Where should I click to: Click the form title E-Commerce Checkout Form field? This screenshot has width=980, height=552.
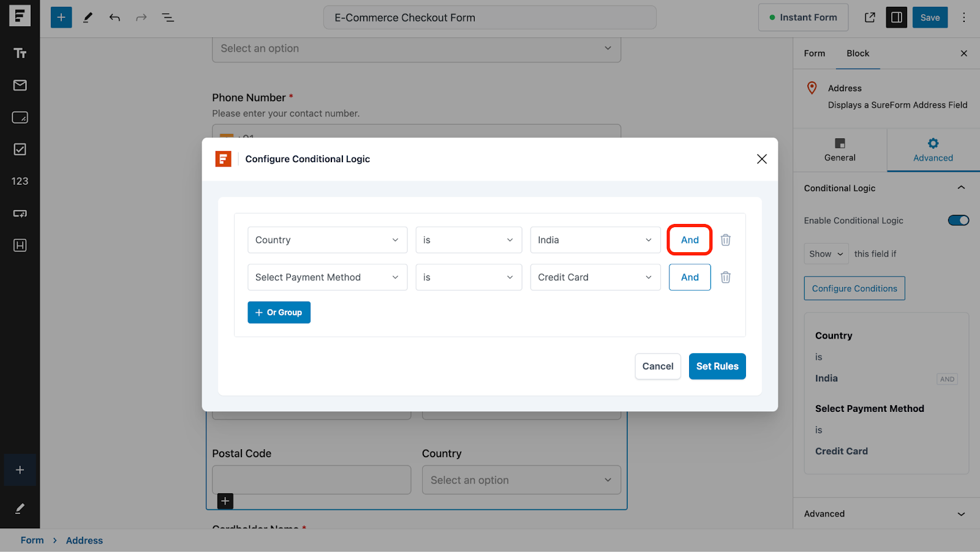tap(489, 18)
